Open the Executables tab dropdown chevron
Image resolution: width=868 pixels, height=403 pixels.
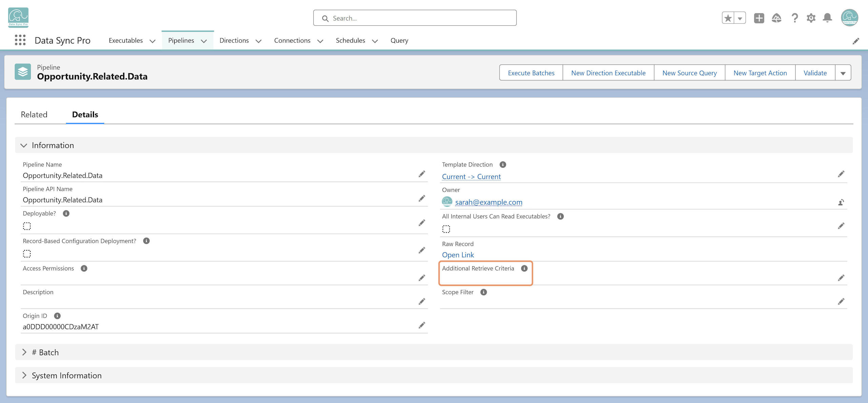[x=153, y=41]
